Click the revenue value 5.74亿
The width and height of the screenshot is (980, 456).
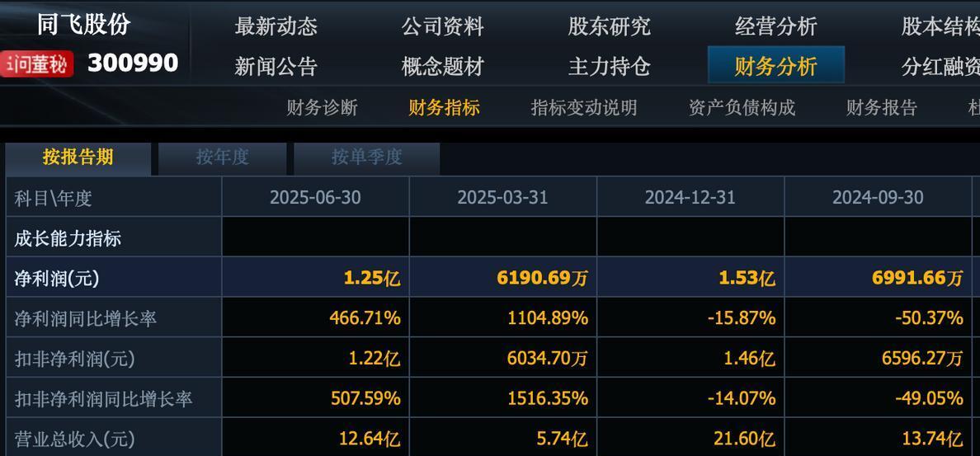click(x=562, y=439)
